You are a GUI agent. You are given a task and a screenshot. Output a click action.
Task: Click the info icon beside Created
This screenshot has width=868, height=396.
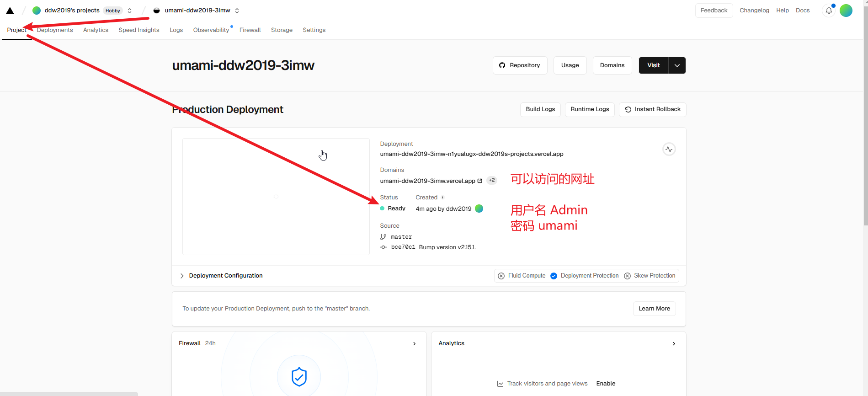coord(442,198)
